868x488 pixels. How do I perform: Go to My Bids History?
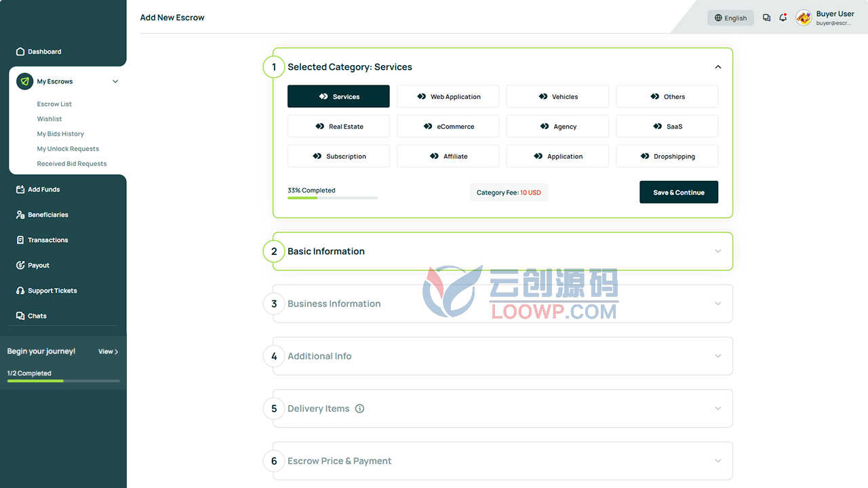tap(60, 134)
